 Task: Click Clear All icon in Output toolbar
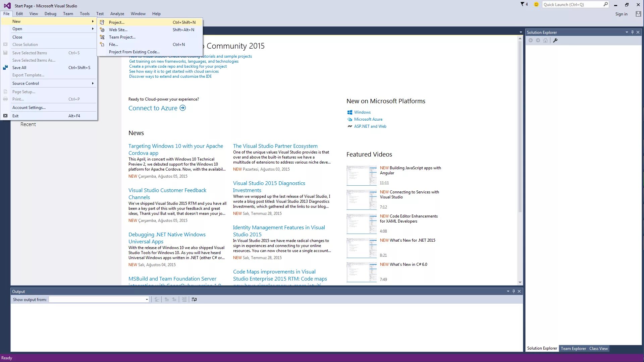coord(184,299)
